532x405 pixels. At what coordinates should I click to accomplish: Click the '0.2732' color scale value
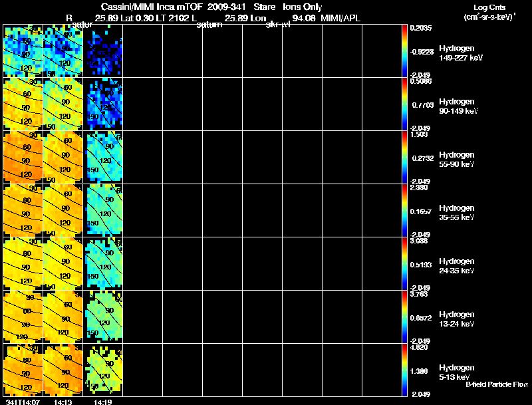[423, 158]
